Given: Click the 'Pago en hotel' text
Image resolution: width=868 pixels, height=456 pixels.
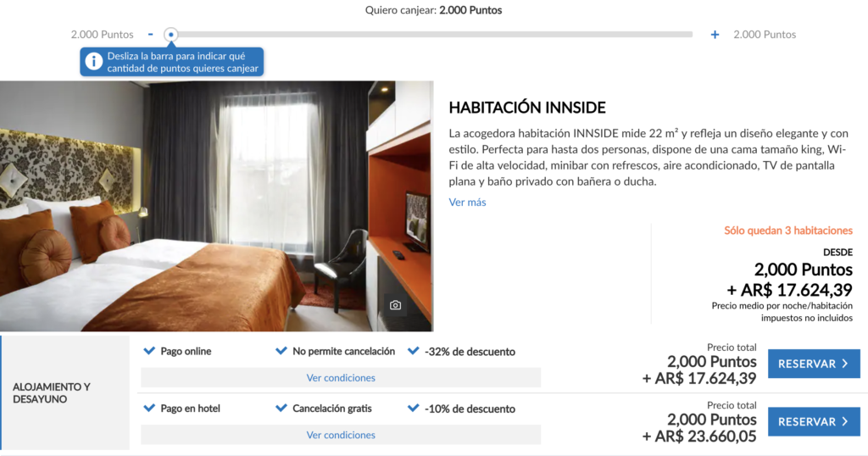Looking at the screenshot, I should coord(191,409).
